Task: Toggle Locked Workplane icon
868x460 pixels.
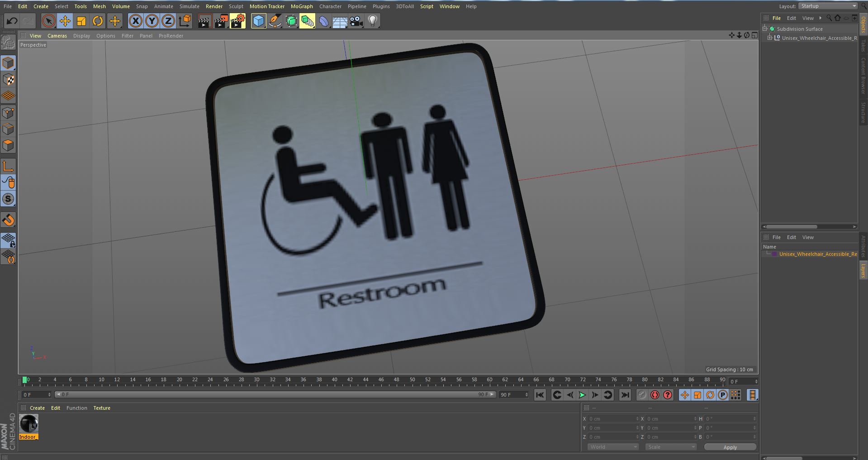Action: click(8, 240)
